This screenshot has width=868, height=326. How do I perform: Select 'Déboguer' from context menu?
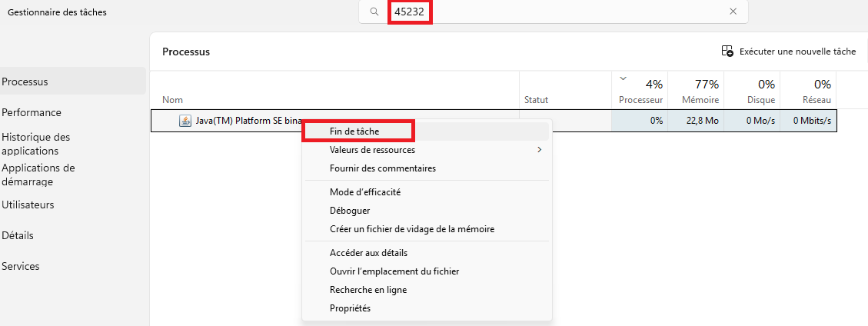350,210
